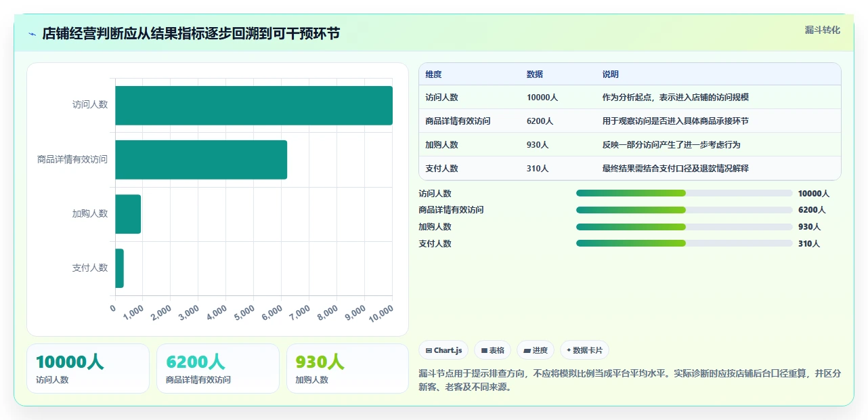Click description 作为分析起点，表示进入店铺的访问规模
This screenshot has width=868, height=420.
pyautogui.click(x=676, y=98)
